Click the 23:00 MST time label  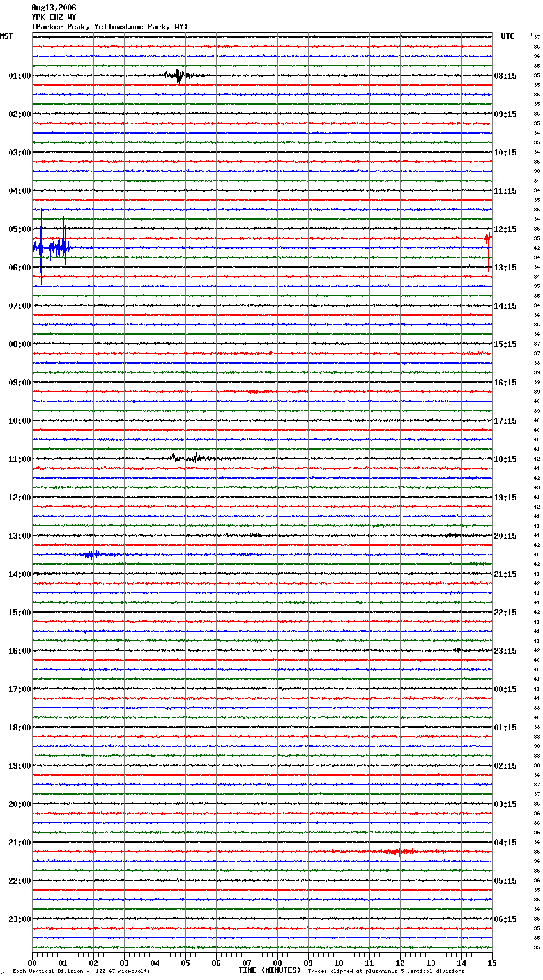click(20, 919)
